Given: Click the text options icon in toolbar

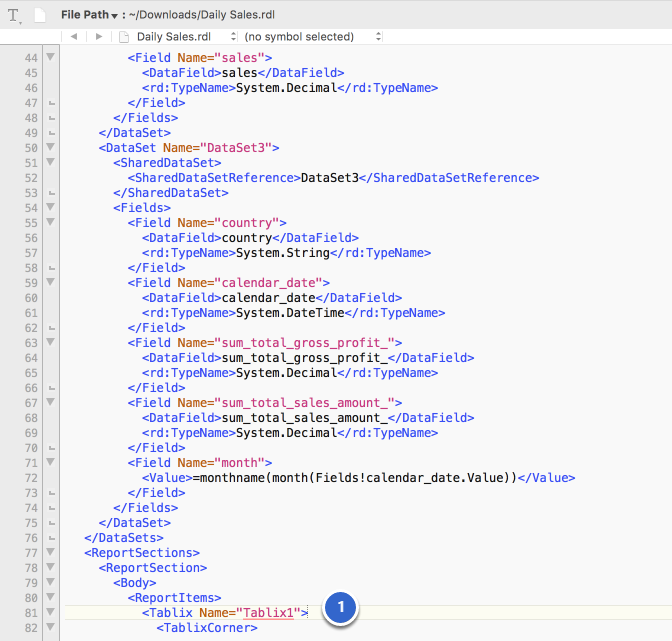Looking at the screenshot, I should [14, 16].
